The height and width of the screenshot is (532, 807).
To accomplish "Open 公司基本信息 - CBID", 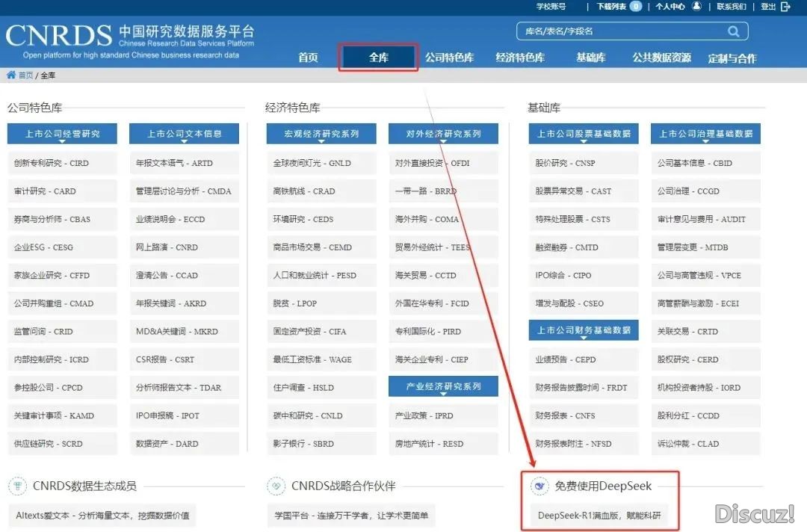I will (x=705, y=163).
